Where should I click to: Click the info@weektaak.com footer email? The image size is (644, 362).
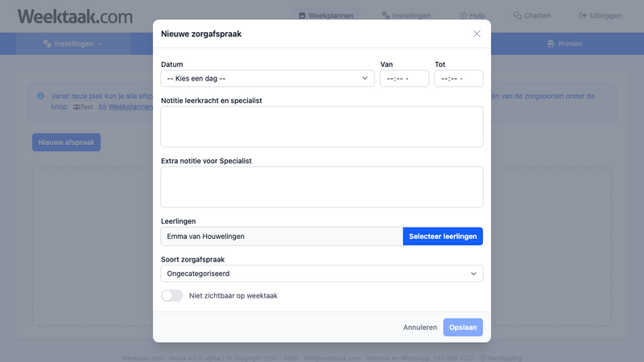pos(332,358)
